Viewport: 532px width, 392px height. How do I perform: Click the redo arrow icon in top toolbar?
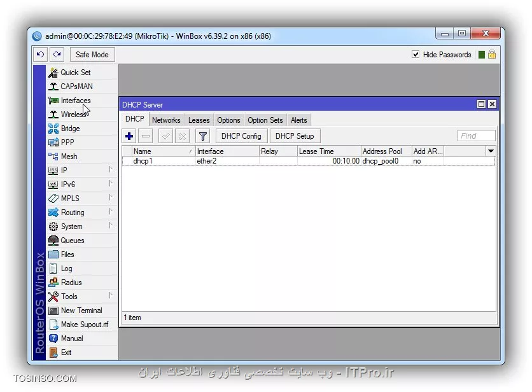57,55
